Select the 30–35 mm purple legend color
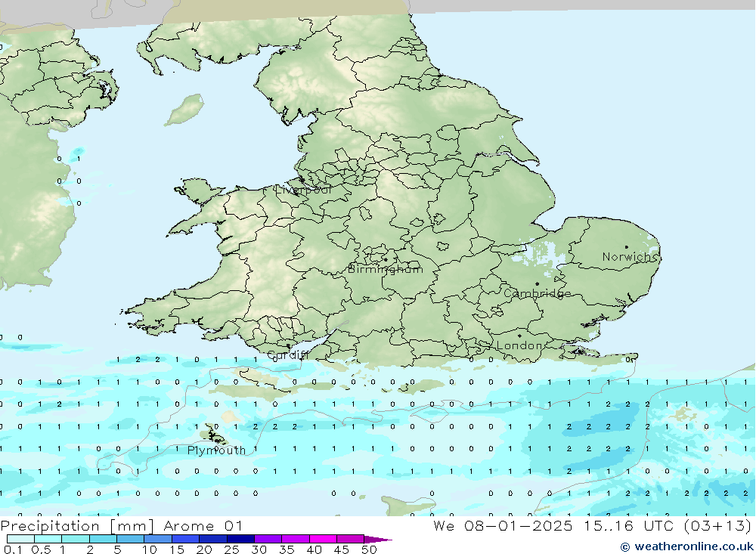The width and height of the screenshot is (756, 554). coord(268,539)
